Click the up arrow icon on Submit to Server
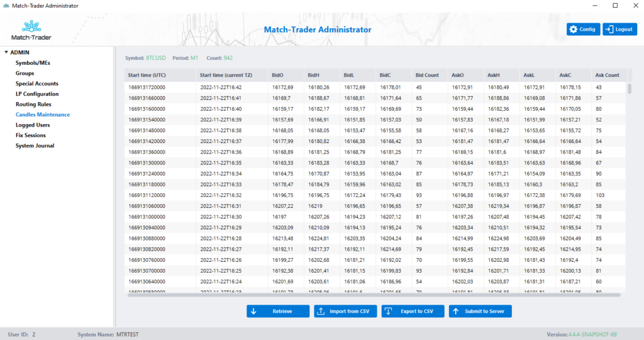644x340 pixels. 455,311
